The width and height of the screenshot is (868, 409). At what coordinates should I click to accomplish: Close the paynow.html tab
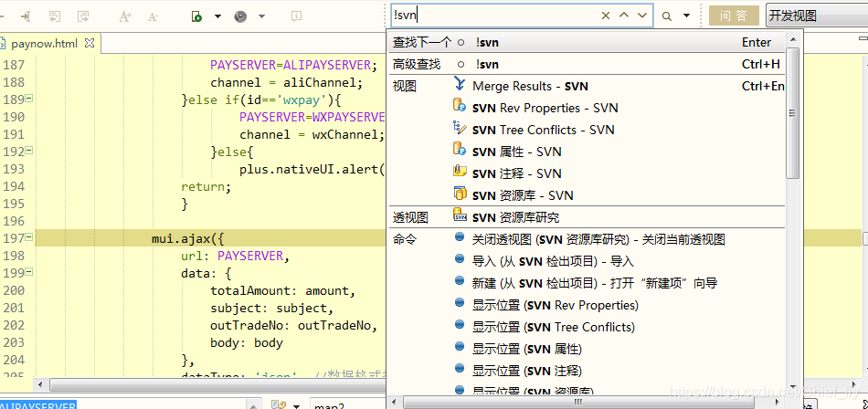[90, 43]
